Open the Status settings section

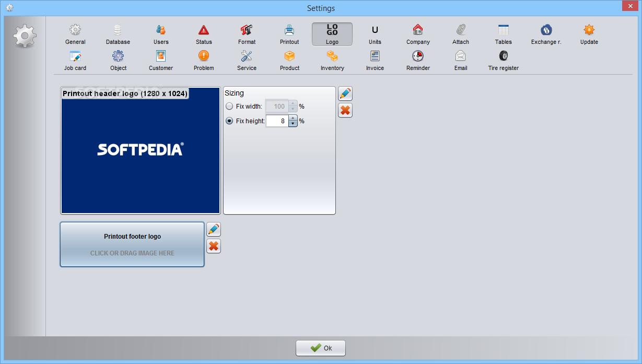(x=204, y=34)
